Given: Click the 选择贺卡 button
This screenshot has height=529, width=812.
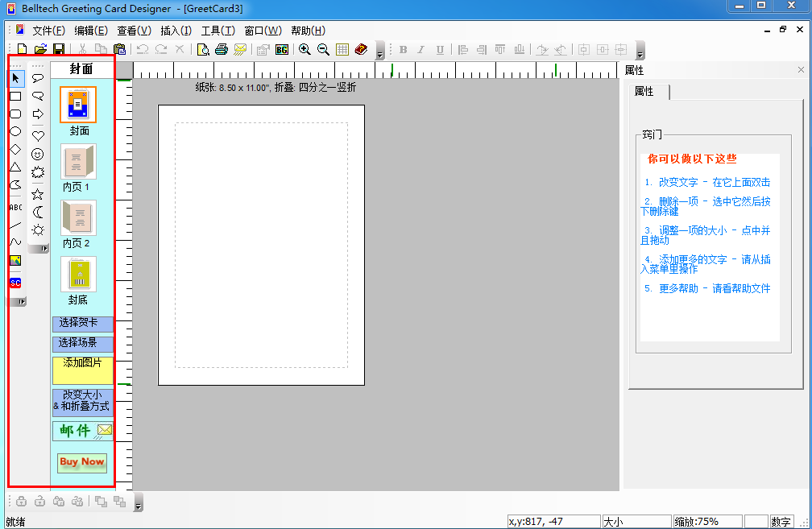Looking at the screenshot, I should coord(82,324).
